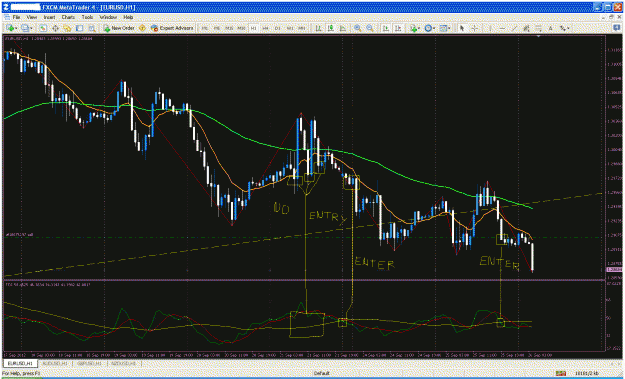This screenshot has width=625, height=379.
Task: Open the Window menu
Action: tap(108, 18)
